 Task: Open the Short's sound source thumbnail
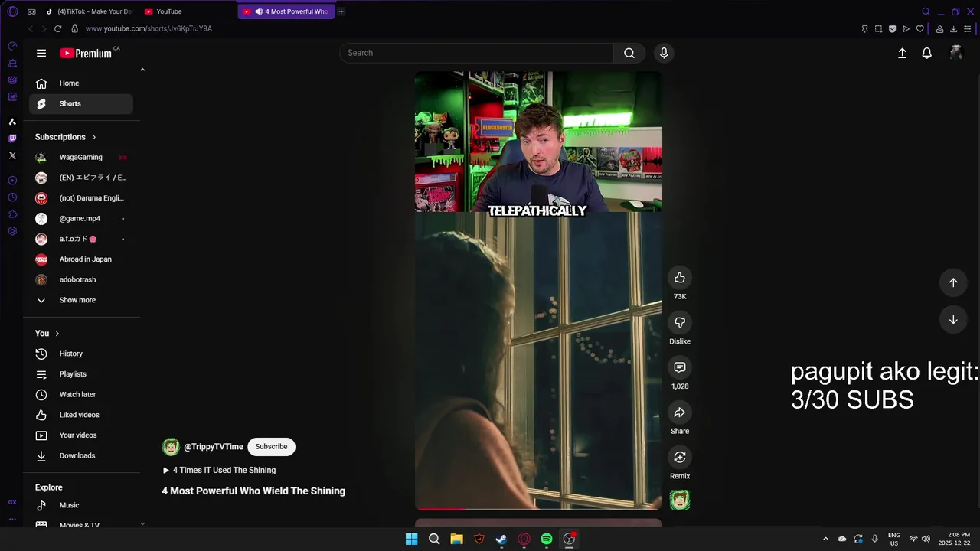[x=680, y=500]
